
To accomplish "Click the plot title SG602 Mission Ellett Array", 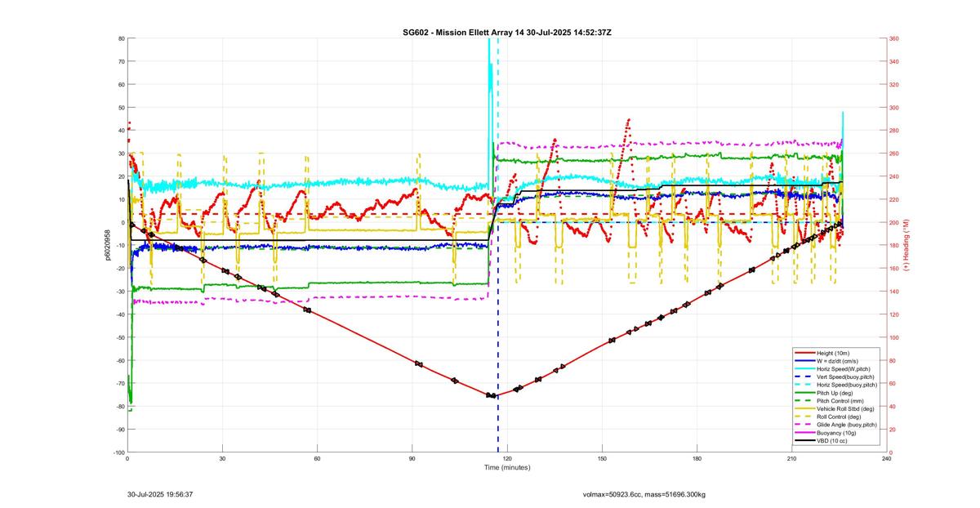I will pos(507,32).
